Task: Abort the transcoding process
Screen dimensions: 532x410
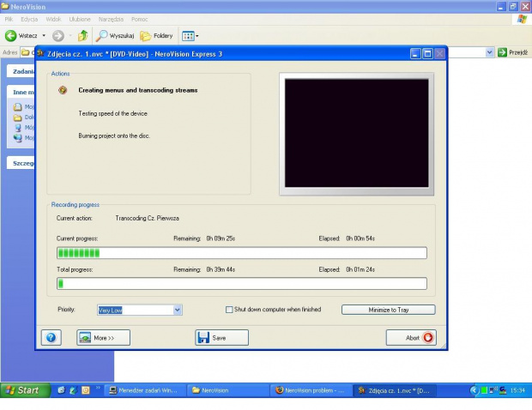Action: point(411,337)
